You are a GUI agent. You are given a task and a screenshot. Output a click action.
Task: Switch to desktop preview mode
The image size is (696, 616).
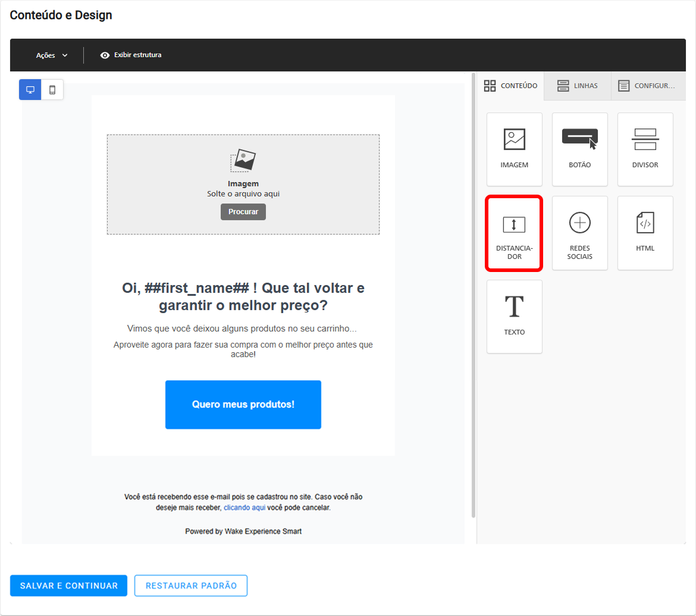point(30,90)
